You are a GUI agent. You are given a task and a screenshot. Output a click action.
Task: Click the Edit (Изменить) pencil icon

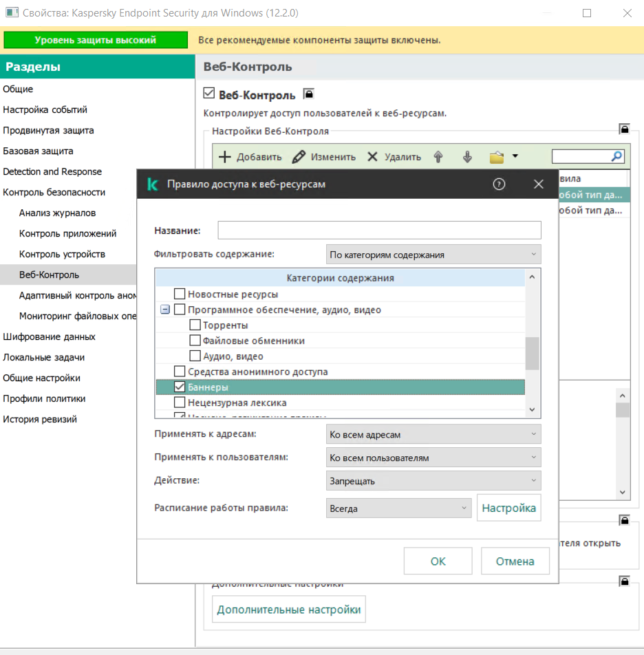tap(299, 157)
